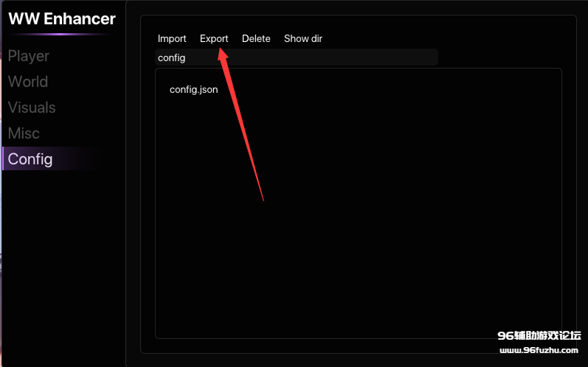
Task: Click the 96辅助游戏论坛 watermark logo
Action: (x=539, y=335)
